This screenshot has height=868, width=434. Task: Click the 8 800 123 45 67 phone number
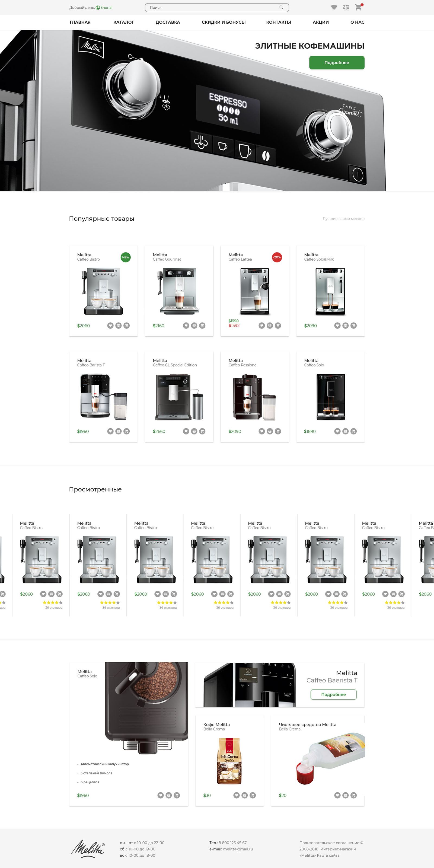tap(232, 843)
